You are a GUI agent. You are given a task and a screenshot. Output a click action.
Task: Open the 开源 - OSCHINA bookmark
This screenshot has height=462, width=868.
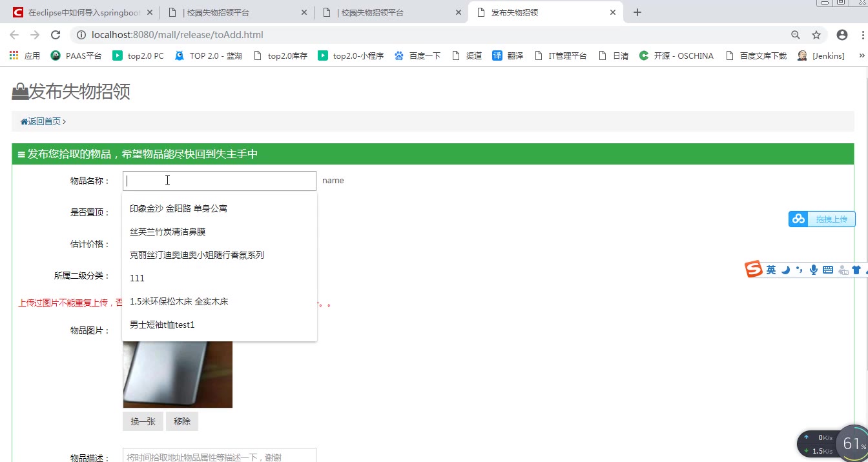pyautogui.click(x=676, y=56)
